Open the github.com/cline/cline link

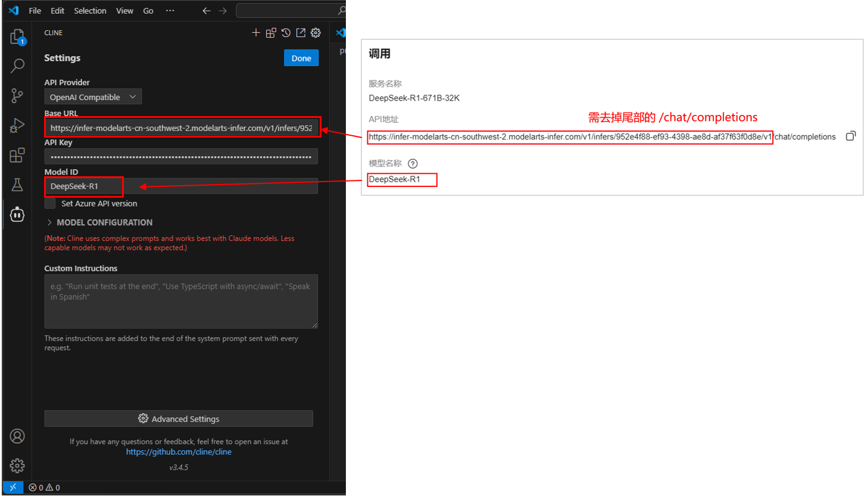click(179, 452)
